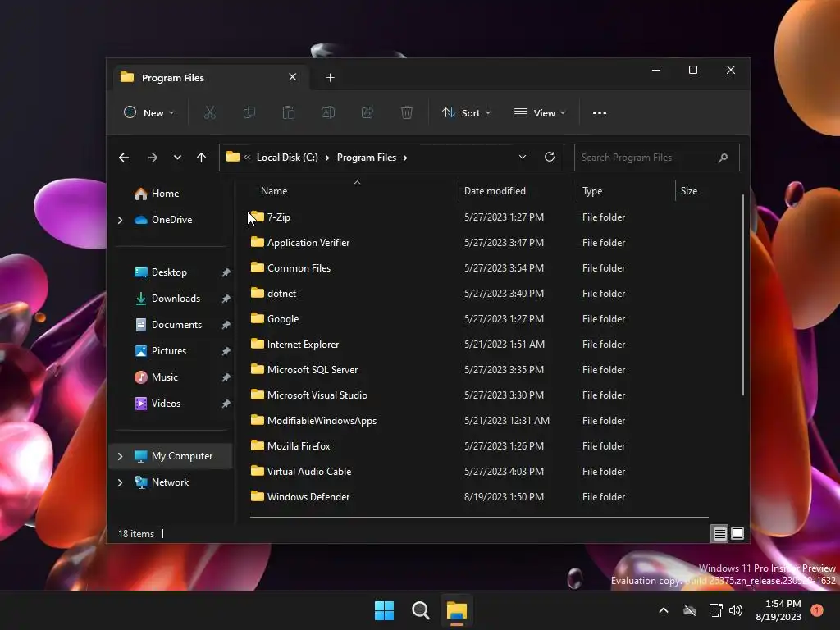Open the Windows Start menu

click(x=384, y=610)
